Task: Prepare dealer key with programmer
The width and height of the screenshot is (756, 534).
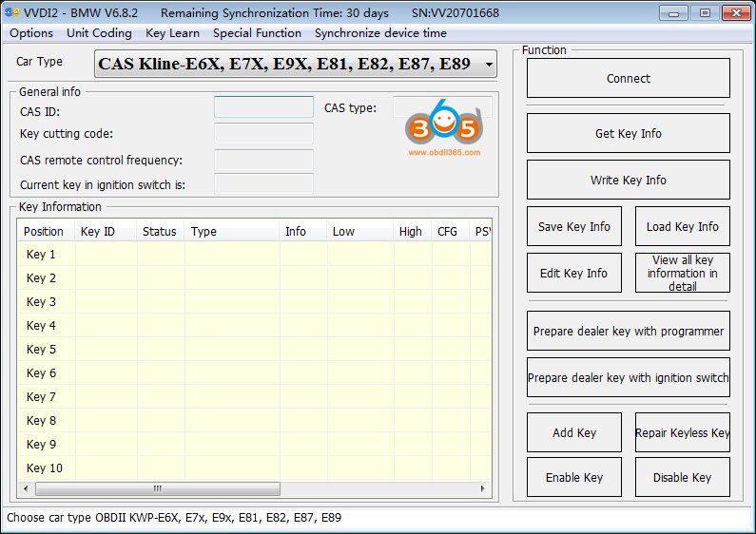Action: [x=629, y=331]
